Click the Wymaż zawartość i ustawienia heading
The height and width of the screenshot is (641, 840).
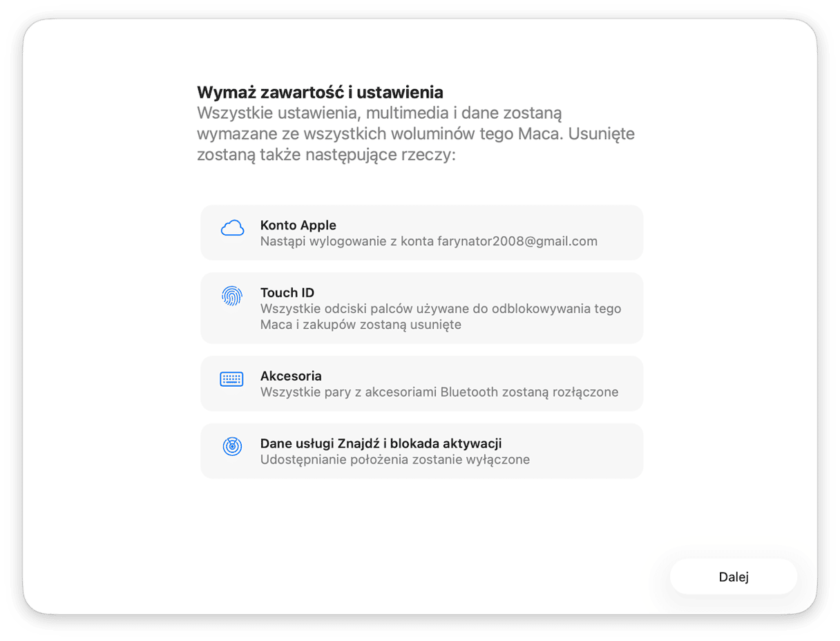(x=320, y=93)
